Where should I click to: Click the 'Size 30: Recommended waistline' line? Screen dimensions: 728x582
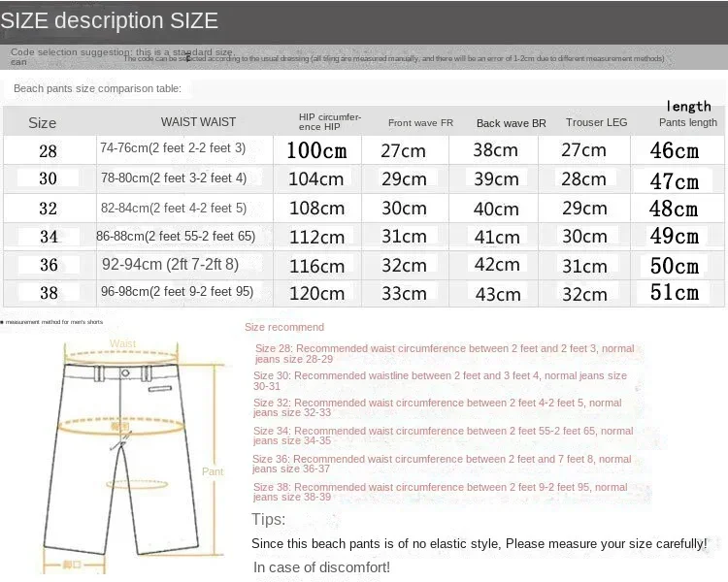440,380
